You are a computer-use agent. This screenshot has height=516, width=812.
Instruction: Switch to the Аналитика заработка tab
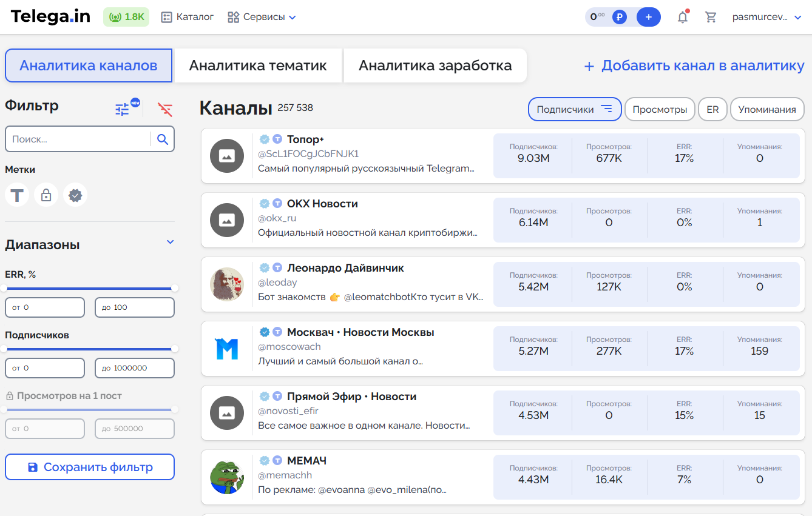[435, 65]
